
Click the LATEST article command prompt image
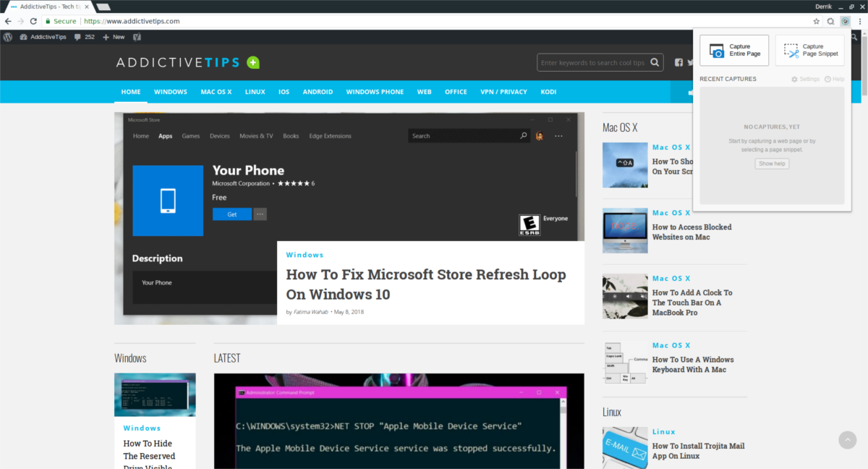pos(399,421)
